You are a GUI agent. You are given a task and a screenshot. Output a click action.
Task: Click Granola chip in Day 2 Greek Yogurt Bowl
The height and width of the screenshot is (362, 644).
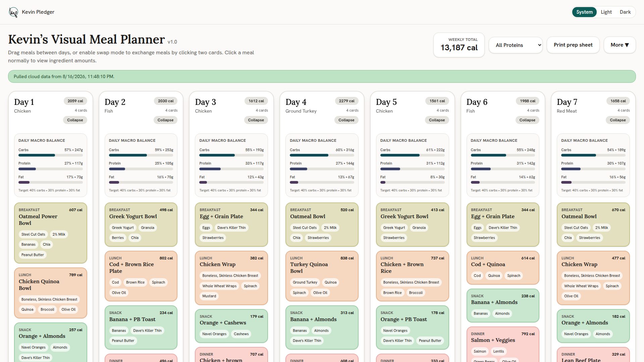tap(148, 228)
